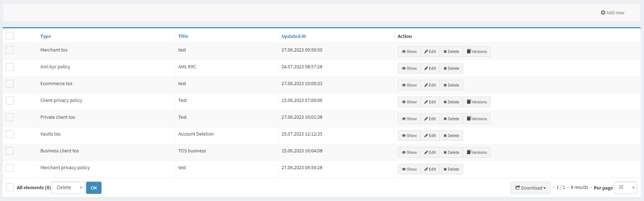Screen dimensions: 644x201
Task: Tick the checkbox for Merchant tos row
Action: pyautogui.click(x=10, y=50)
